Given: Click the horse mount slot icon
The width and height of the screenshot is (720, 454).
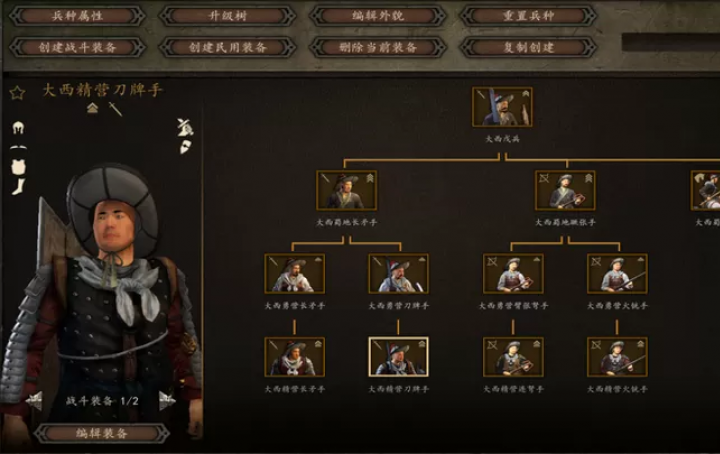Looking at the screenshot, I should [185, 127].
